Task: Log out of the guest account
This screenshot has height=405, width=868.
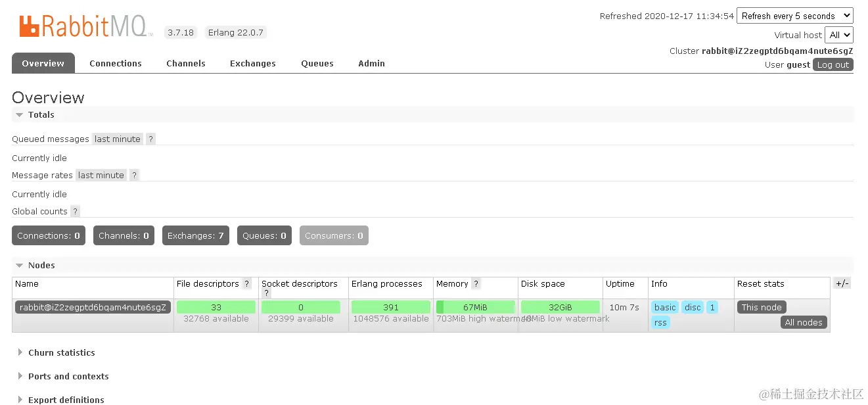Action: (x=833, y=64)
